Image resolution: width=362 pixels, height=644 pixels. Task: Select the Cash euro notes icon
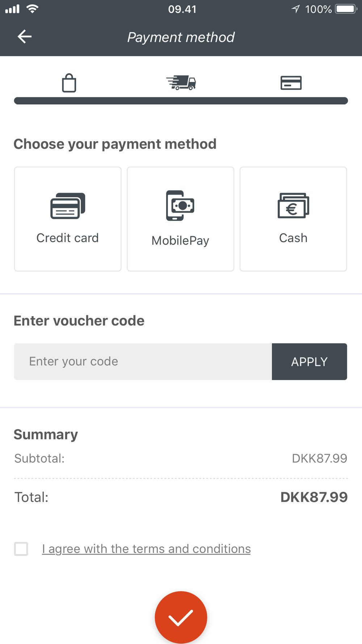click(x=293, y=205)
